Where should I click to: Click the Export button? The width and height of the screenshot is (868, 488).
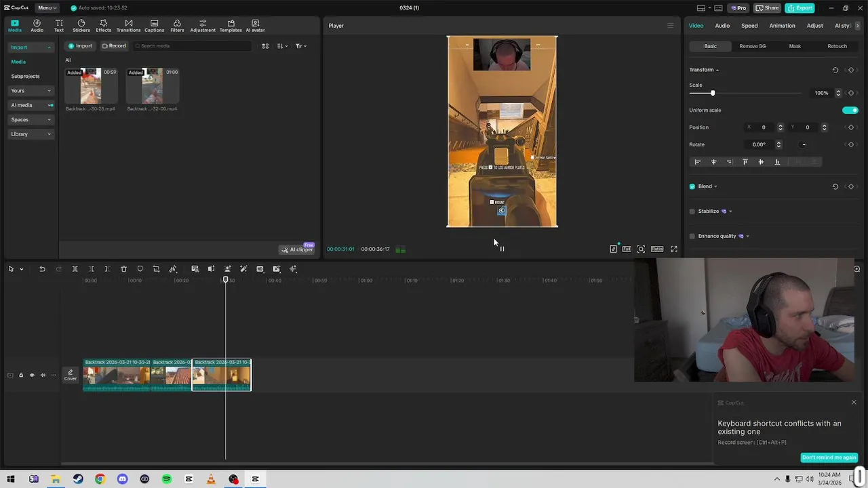click(x=800, y=7)
